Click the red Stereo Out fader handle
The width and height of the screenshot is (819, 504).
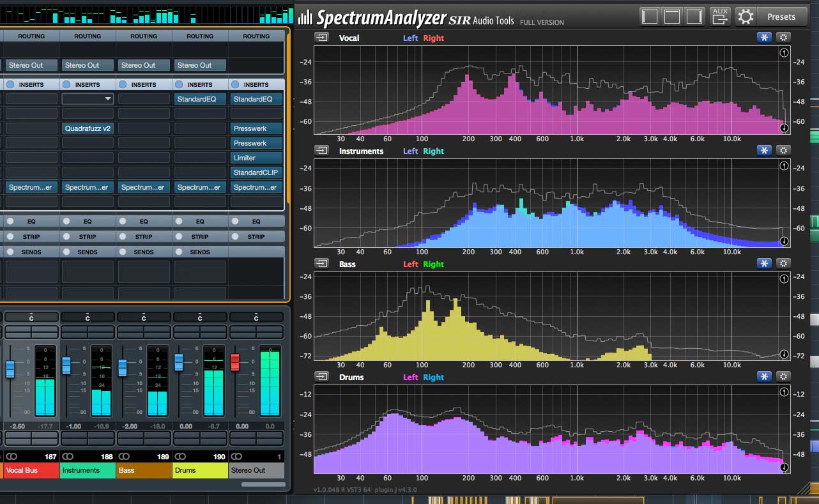pyautogui.click(x=234, y=362)
